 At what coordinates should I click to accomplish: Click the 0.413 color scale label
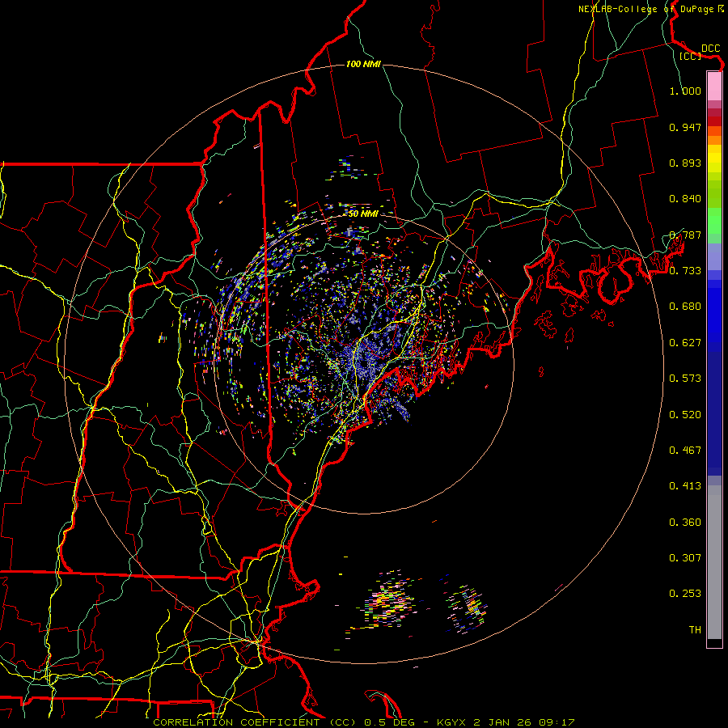point(685,486)
